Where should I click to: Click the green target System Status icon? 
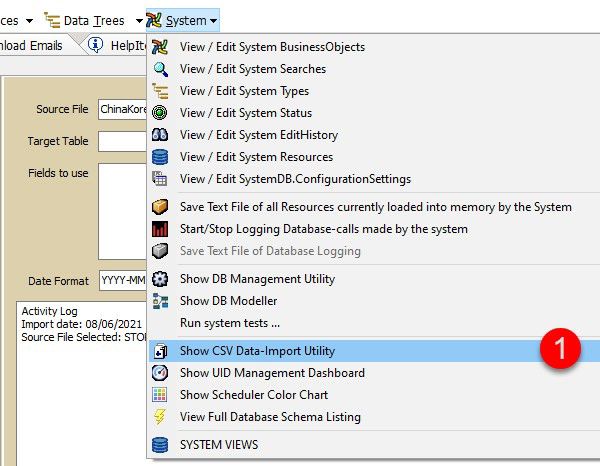click(160, 113)
